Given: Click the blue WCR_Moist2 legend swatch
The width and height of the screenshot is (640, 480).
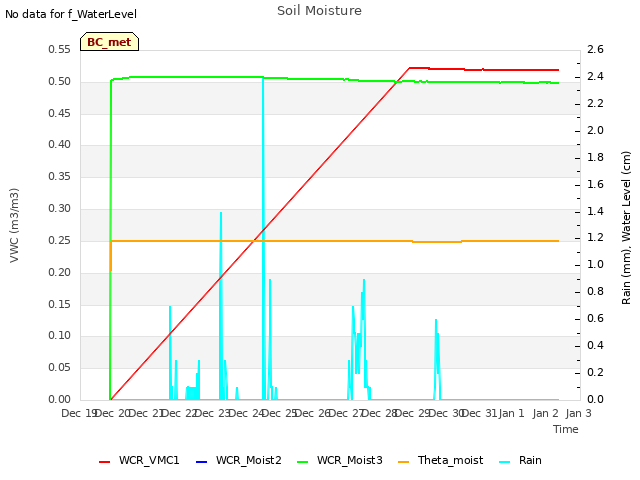Looking at the screenshot, I should 202,462.
